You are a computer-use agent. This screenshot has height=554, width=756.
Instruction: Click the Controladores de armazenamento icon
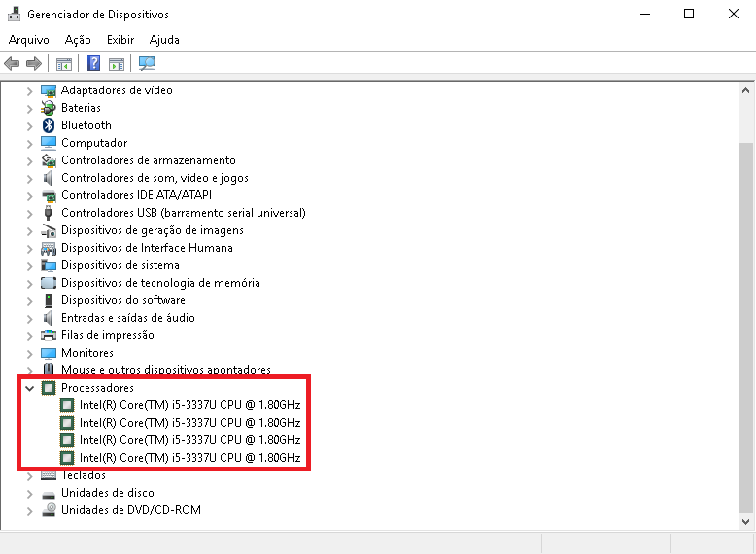[x=49, y=160]
